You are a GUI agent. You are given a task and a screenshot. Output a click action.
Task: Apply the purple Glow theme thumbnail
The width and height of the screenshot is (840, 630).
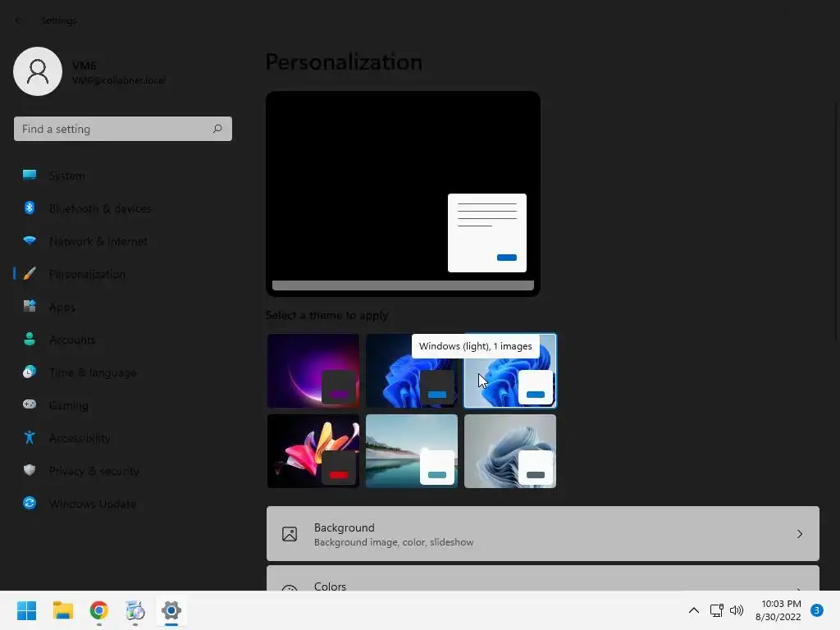click(x=313, y=371)
